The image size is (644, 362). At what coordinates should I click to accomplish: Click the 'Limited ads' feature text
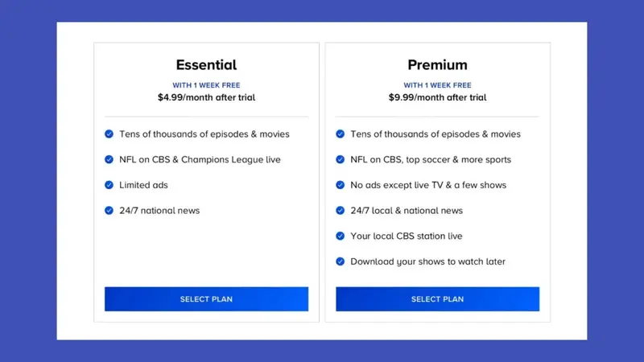point(143,185)
